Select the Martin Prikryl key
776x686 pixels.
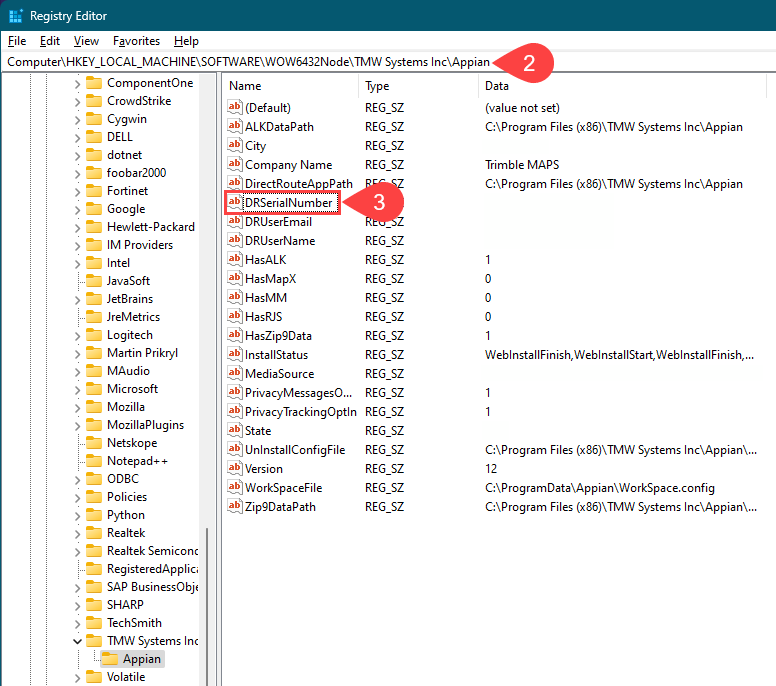coord(142,353)
